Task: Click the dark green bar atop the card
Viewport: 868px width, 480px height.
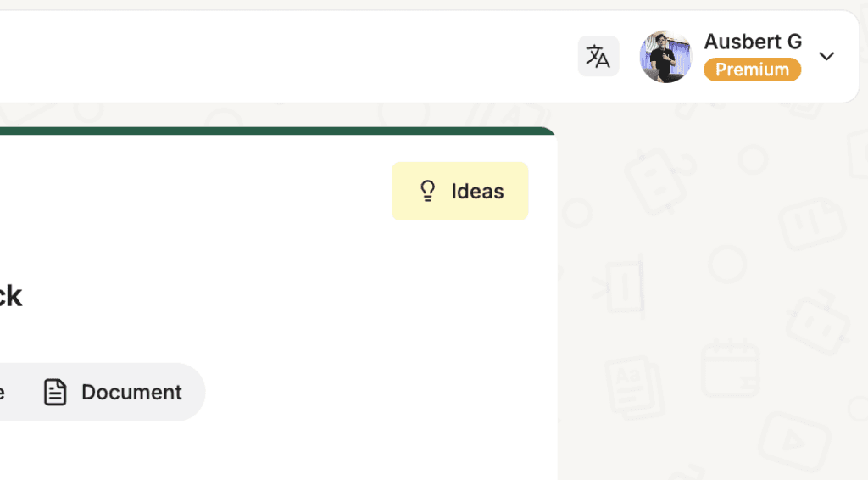Action: tap(277, 131)
